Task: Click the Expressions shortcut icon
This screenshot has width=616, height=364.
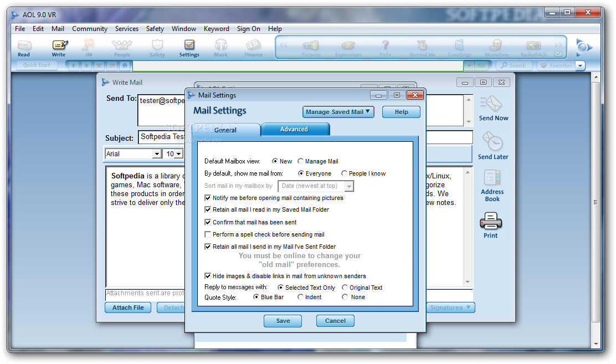Action: click(x=348, y=49)
